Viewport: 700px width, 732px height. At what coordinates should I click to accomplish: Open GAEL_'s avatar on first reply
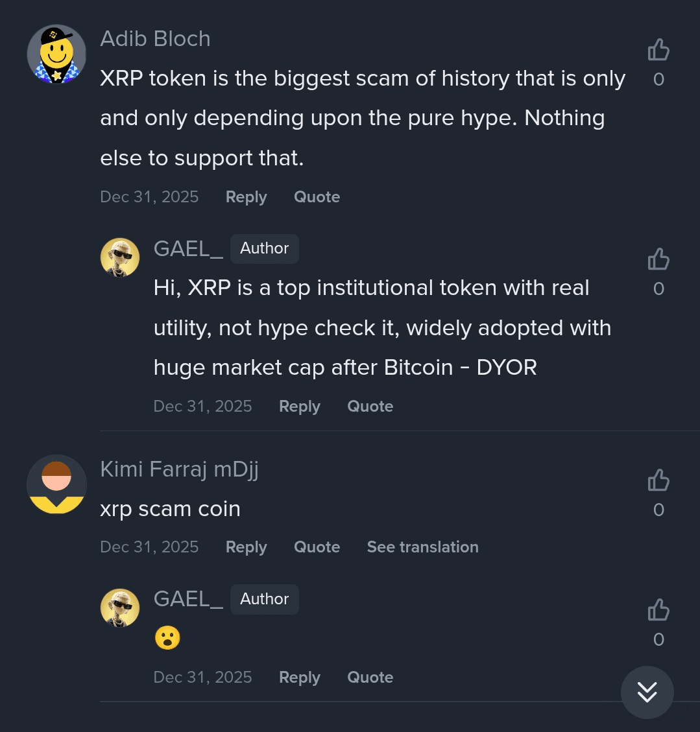pyautogui.click(x=120, y=257)
